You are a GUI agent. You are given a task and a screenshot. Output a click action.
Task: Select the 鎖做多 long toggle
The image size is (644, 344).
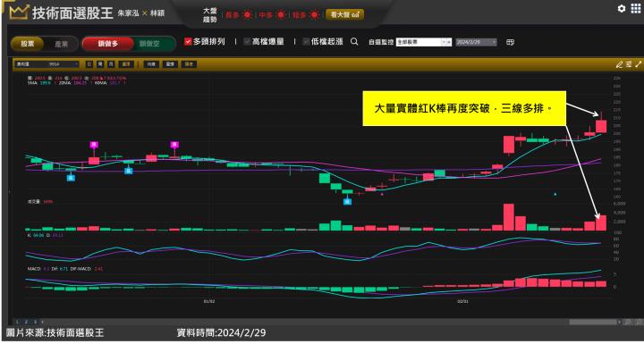[108, 44]
